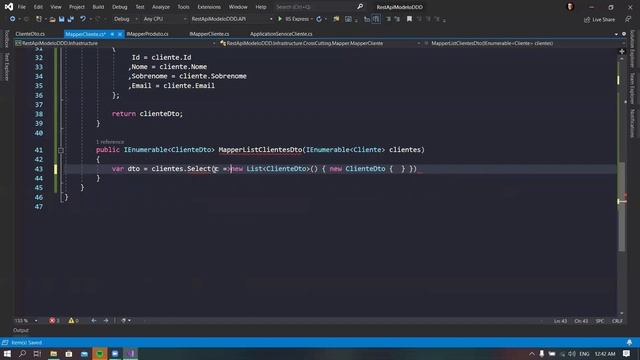Switch to the ClienteDto.cs tab
The width and height of the screenshot is (640, 360).
30,34
